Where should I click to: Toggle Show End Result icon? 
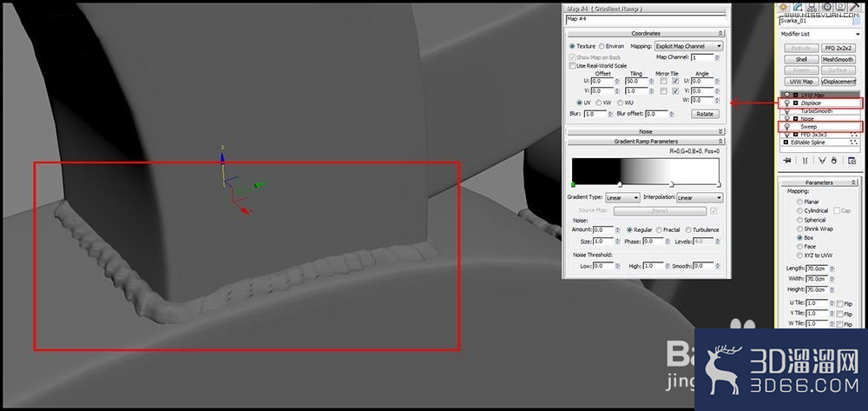[806, 160]
